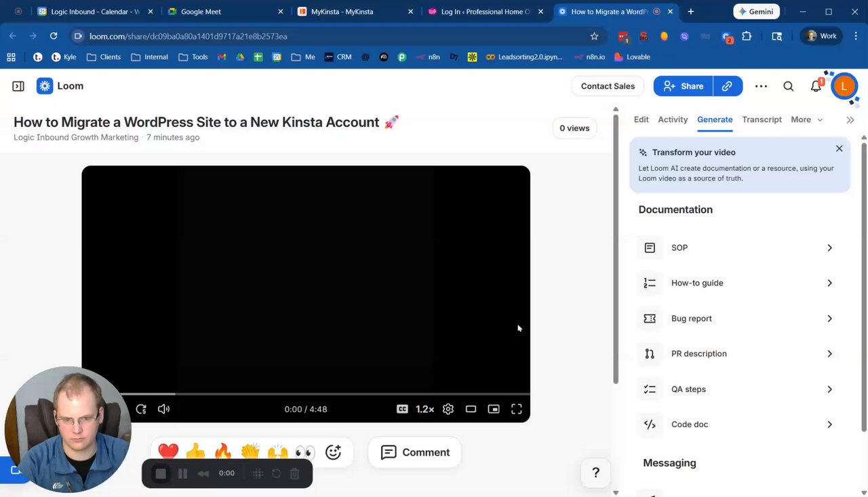Open the Tools bookmarks folder
Image resolution: width=868 pixels, height=497 pixels.
click(x=193, y=57)
